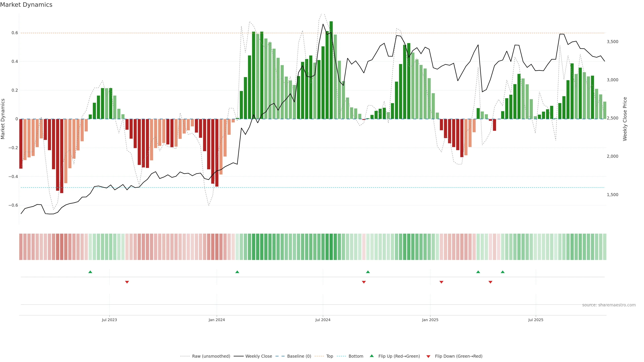This screenshot has height=362, width=644.
Task: Click the source sharemaestro.com text
Action: coord(609,305)
